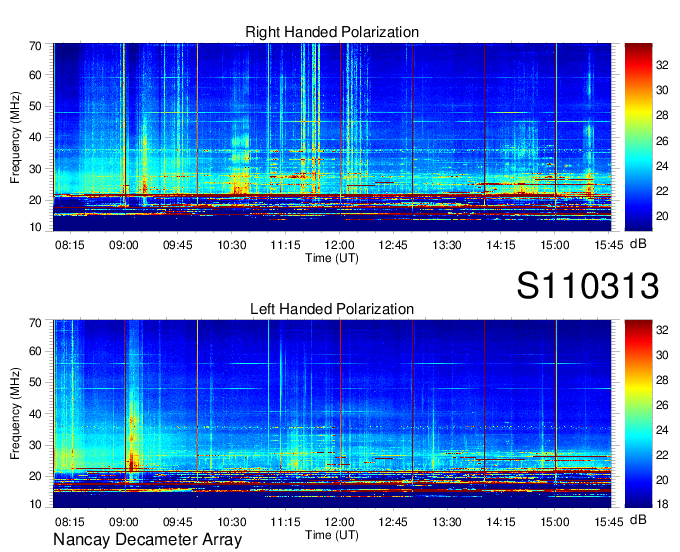Click the 13:30 tick under the bottom plot
This screenshot has width=680, height=552.
(447, 522)
